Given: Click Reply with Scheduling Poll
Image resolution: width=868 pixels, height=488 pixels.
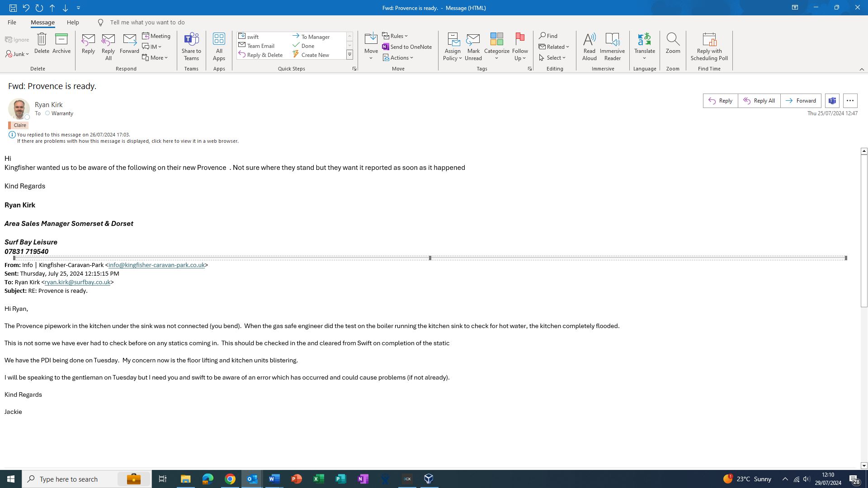Looking at the screenshot, I should click(x=709, y=46).
